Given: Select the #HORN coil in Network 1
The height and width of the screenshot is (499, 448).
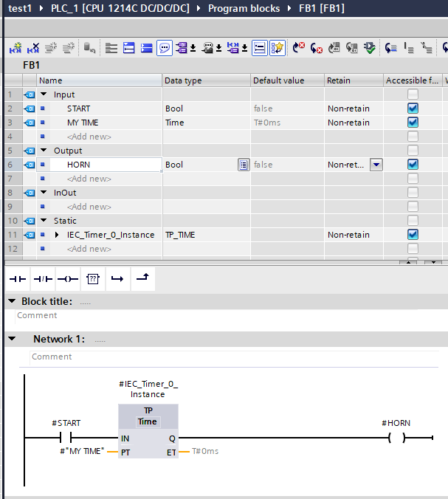Looking at the screenshot, I should point(397,438).
